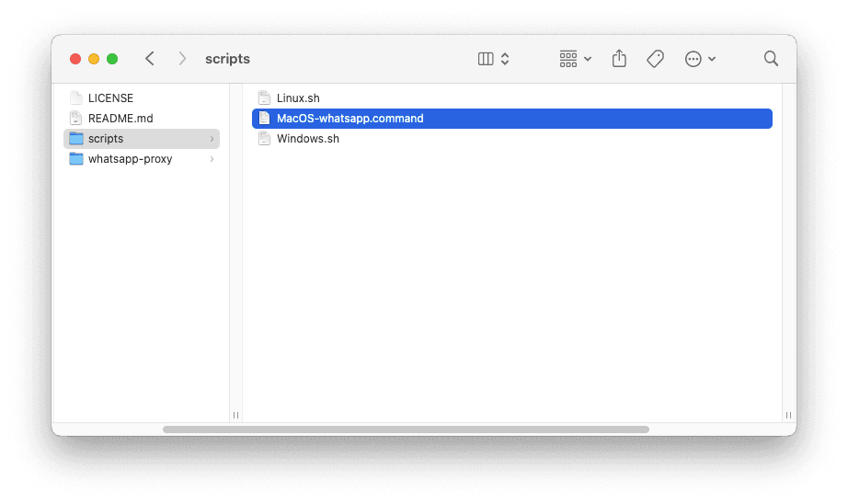Image resolution: width=848 pixels, height=504 pixels.
Task: Click the Edit Tags icon
Action: [656, 59]
